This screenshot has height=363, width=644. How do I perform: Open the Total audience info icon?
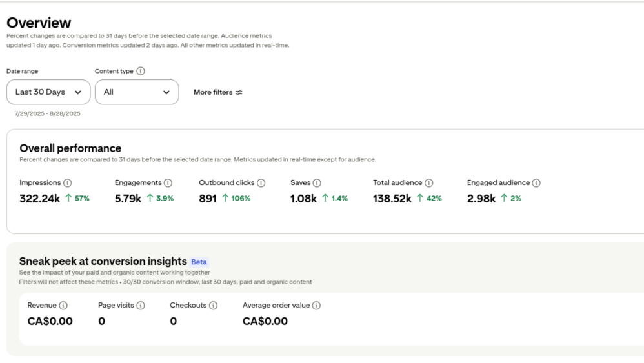[429, 182]
